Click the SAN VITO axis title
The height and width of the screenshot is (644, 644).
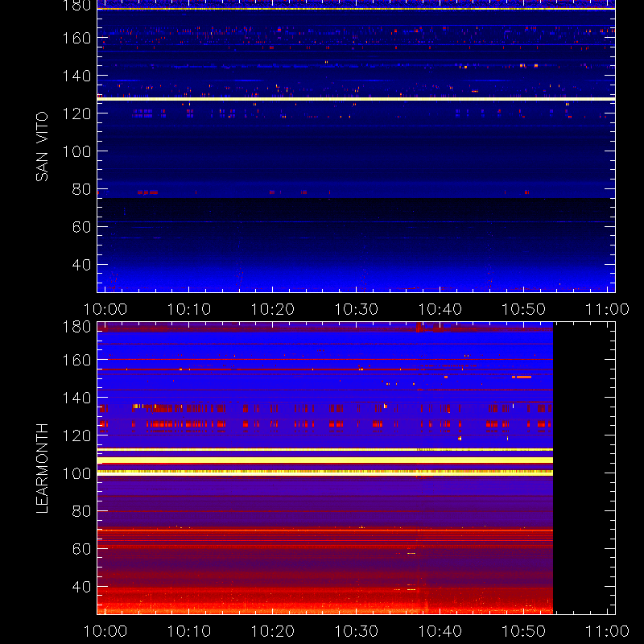(42, 147)
